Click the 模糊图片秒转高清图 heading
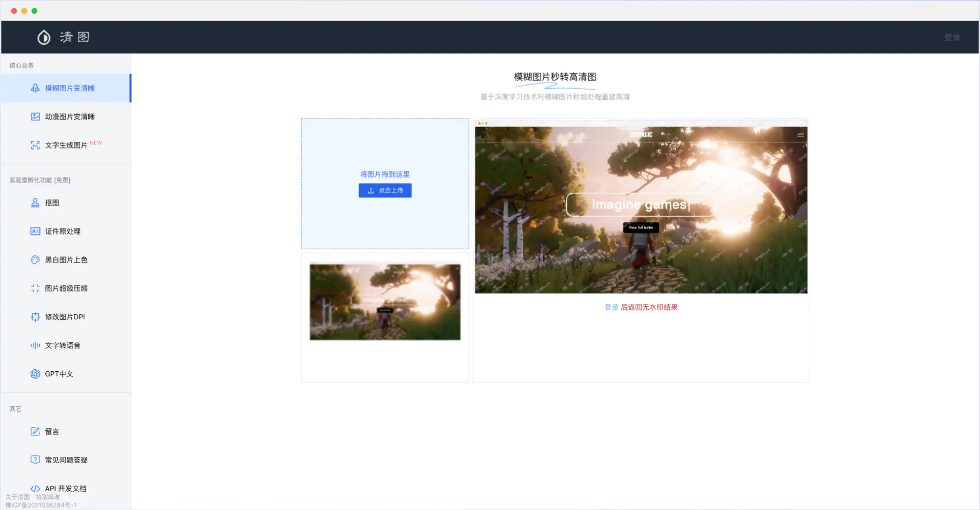 tap(555, 77)
